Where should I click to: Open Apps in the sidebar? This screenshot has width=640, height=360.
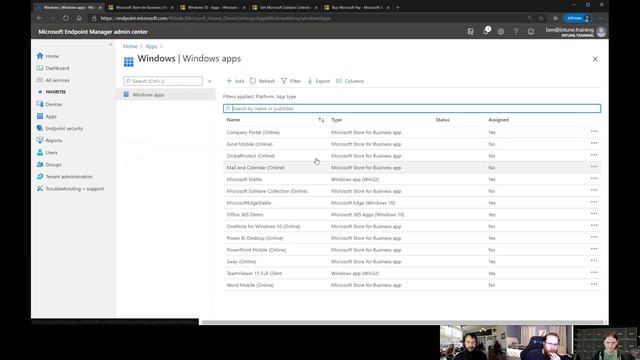click(x=47, y=116)
